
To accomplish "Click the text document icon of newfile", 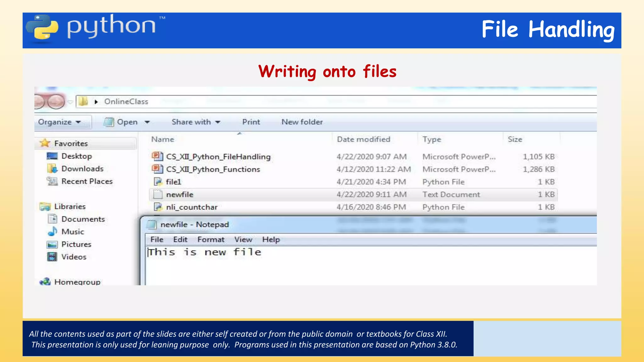I will [x=158, y=194].
